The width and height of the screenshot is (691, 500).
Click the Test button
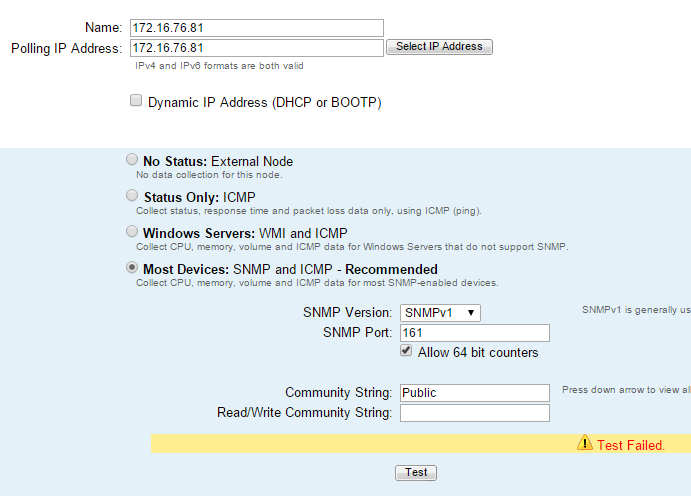pyautogui.click(x=416, y=473)
